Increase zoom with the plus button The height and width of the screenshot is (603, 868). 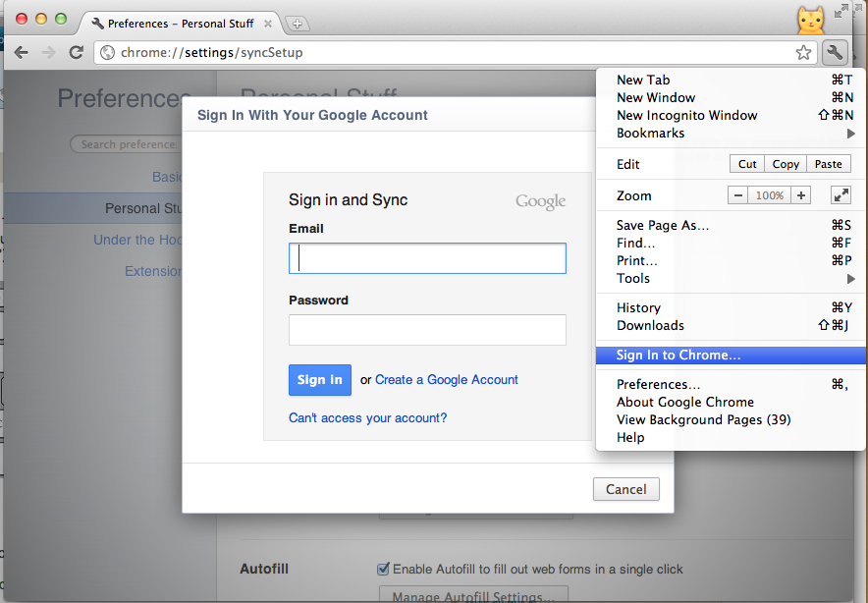click(x=801, y=195)
